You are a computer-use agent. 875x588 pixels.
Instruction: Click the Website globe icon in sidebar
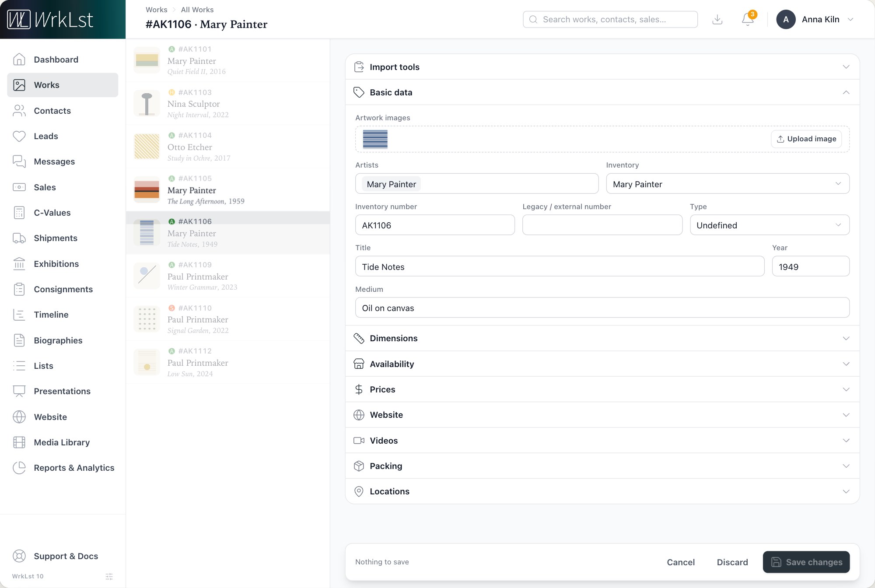coord(19,417)
